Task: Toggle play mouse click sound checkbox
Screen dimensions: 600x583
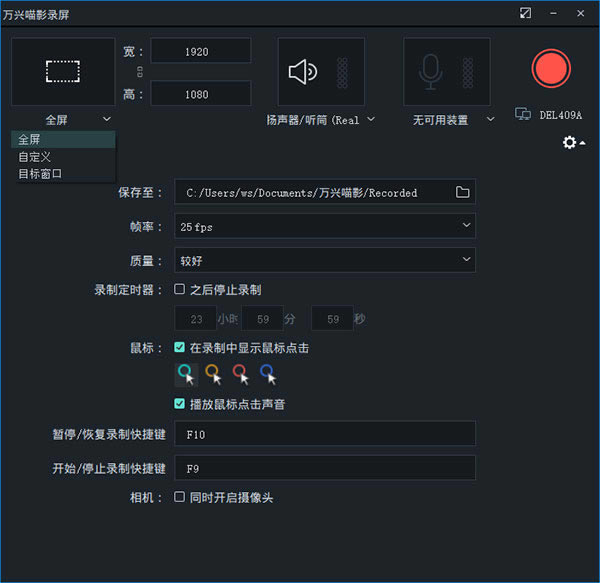Action: click(180, 405)
